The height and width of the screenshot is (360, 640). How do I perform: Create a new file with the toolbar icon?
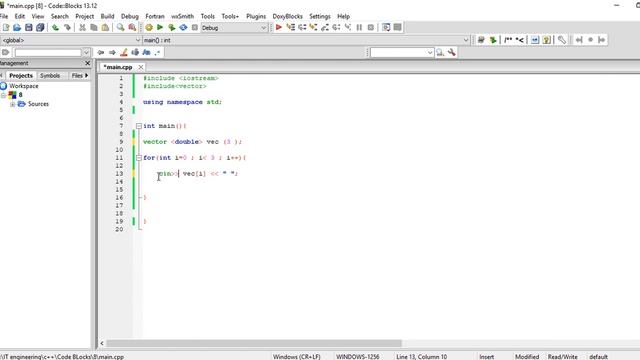[x=6, y=27]
